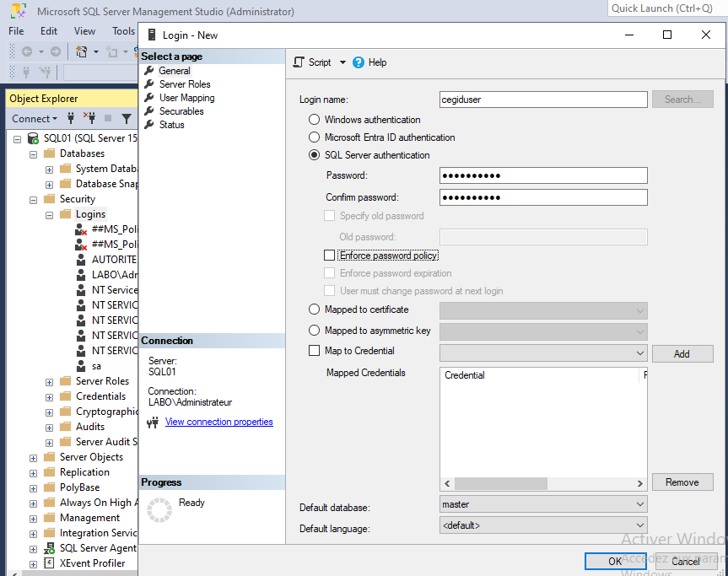Viewport: 728px width, 576px height.
Task: Open Help via the question mark icon
Action: pos(359,62)
